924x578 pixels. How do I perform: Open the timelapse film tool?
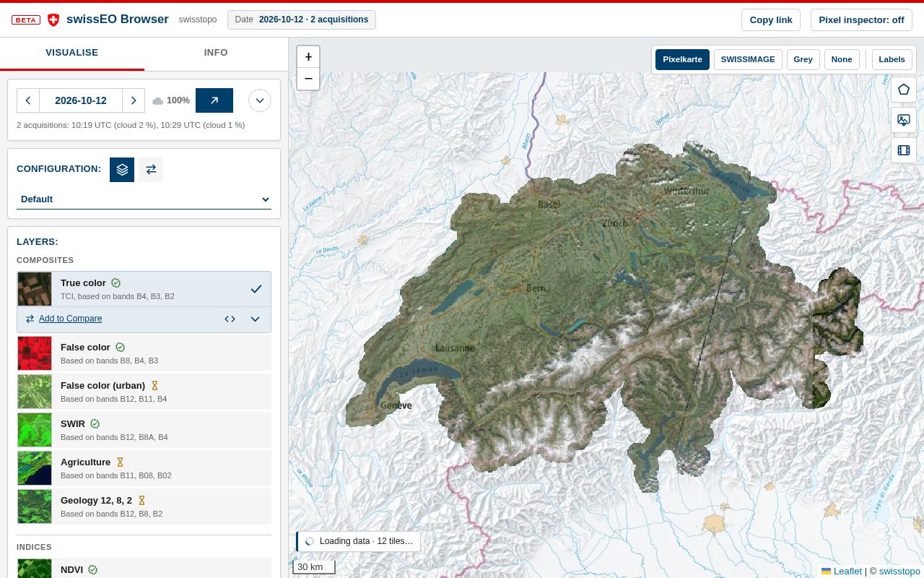(904, 150)
